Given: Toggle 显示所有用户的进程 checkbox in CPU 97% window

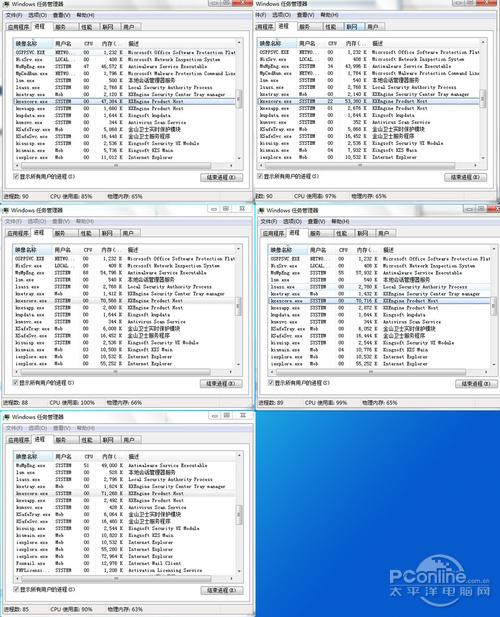Looking at the screenshot, I should coord(260,176).
